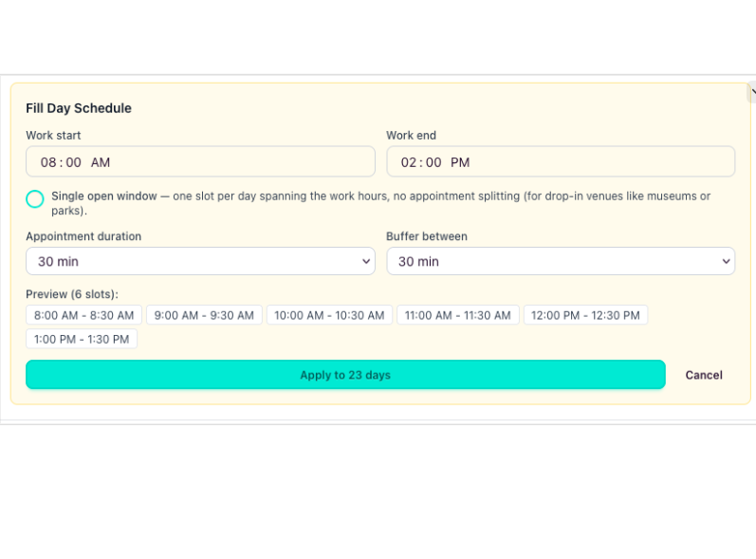Select the 12:00 PM - 12:30 PM preview slot

(585, 315)
